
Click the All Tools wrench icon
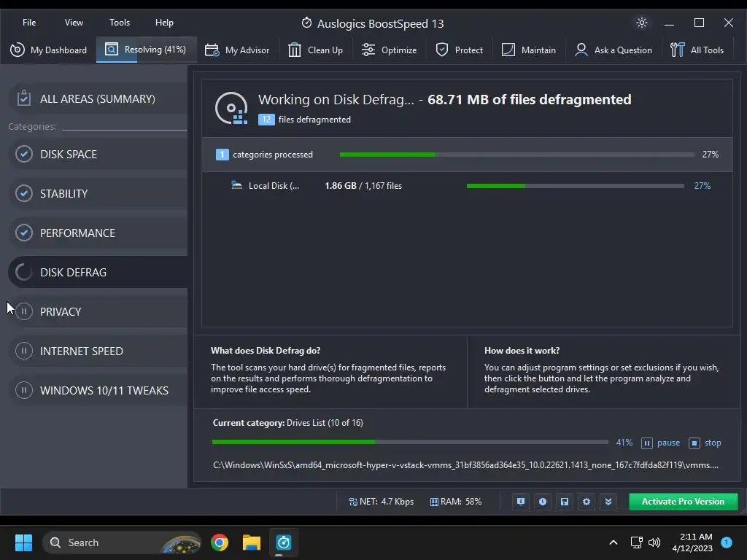677,50
